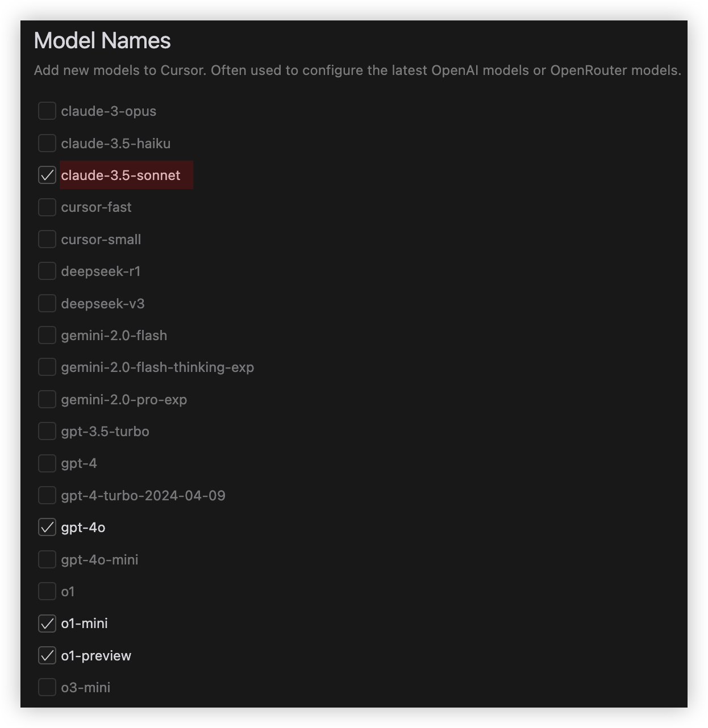Check the o1 model checkbox

pyautogui.click(x=47, y=591)
